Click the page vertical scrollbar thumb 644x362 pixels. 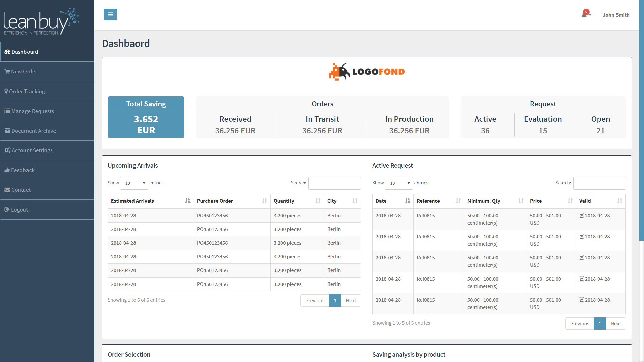coord(641,120)
